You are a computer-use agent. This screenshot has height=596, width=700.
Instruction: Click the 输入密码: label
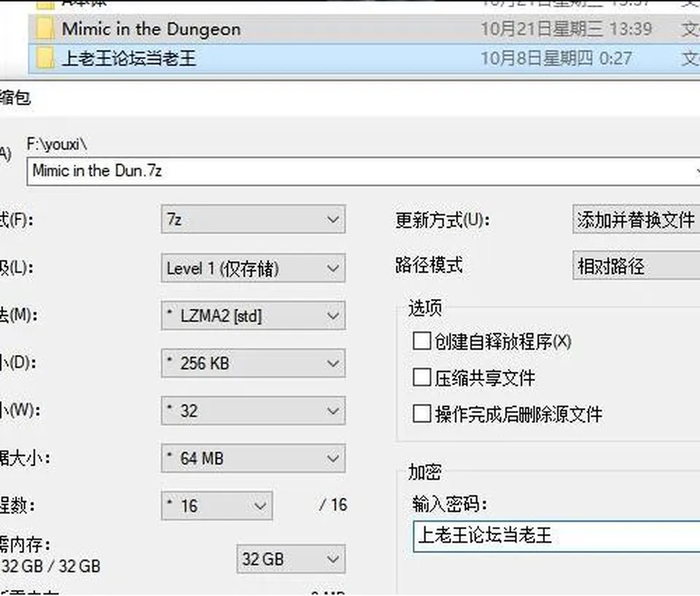(x=450, y=504)
